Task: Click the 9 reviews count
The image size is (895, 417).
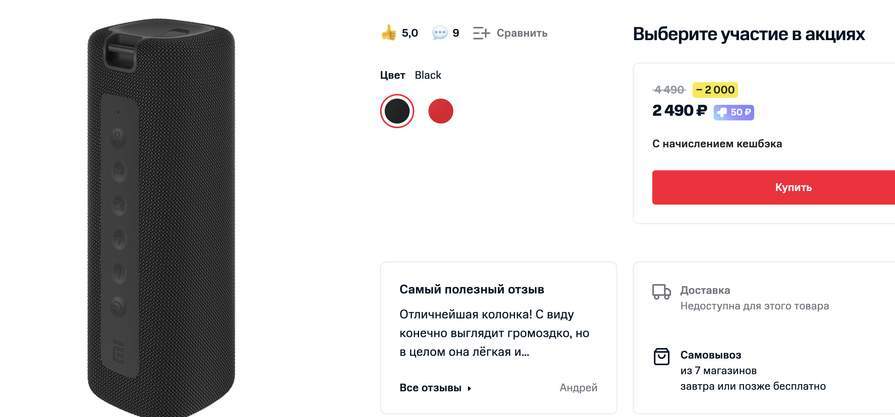Action: 456,33
